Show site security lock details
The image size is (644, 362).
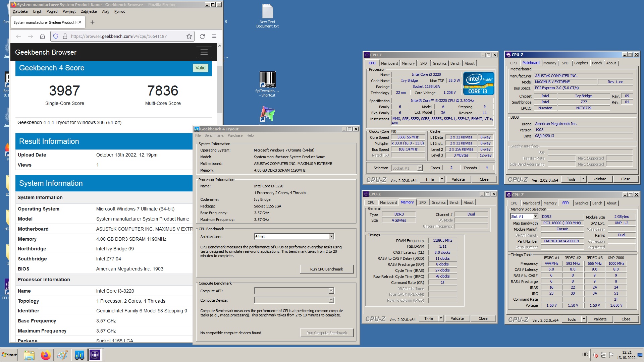[65, 36]
